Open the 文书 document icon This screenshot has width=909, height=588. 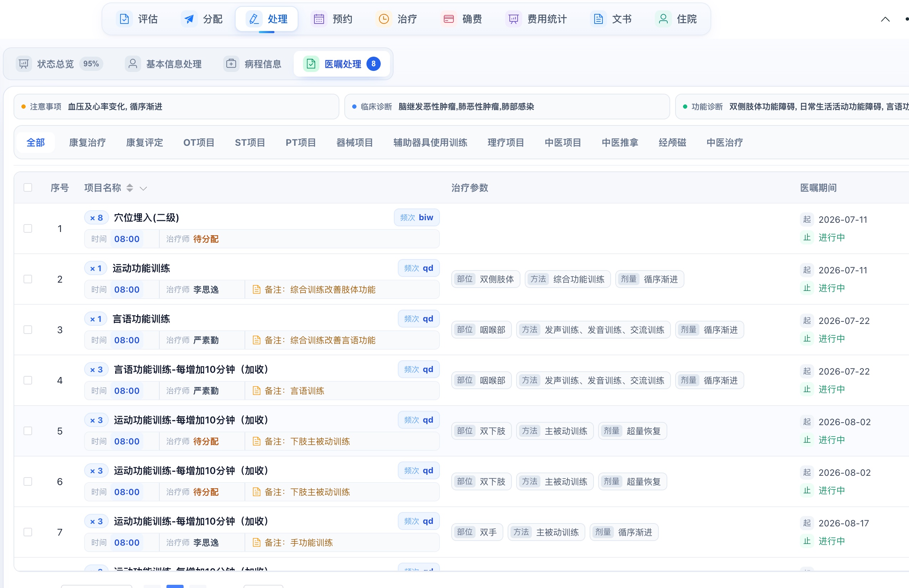click(599, 19)
